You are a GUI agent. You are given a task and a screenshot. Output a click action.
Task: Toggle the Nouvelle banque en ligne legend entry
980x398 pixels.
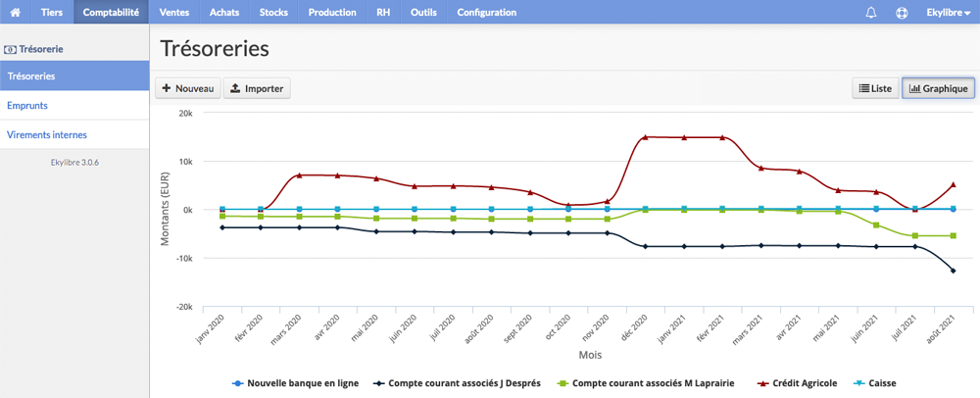(295, 383)
